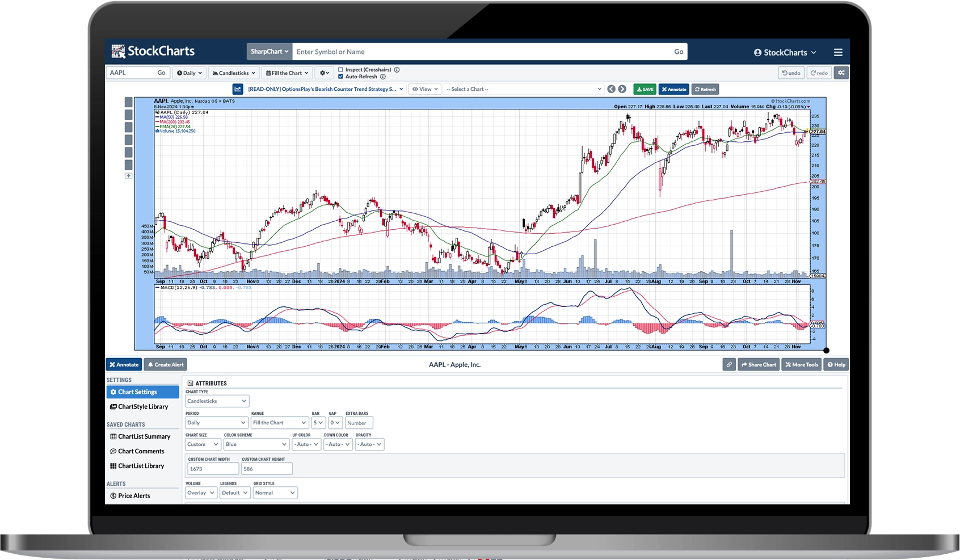Open the Down Color select
This screenshot has height=560, width=960.
point(338,444)
